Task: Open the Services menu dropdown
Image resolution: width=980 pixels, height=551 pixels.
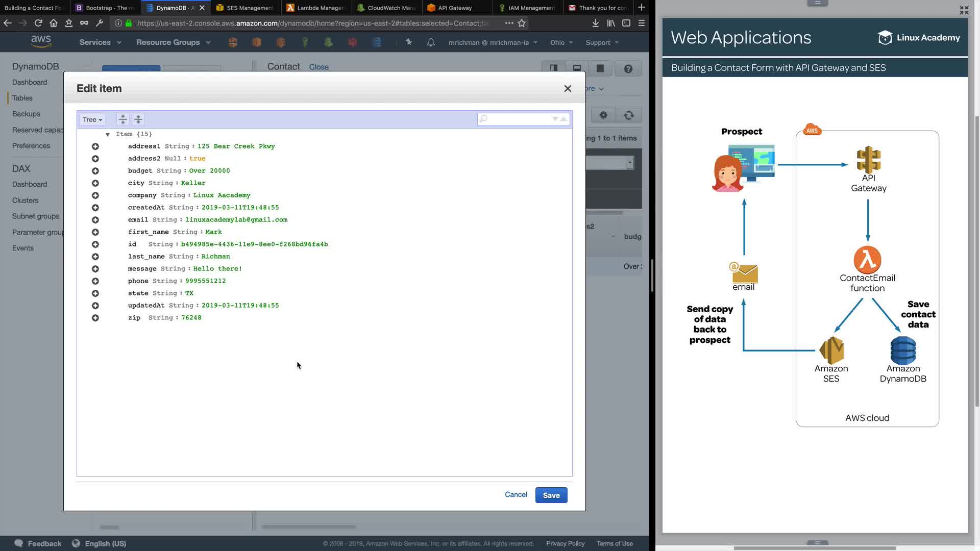Action: click(x=100, y=42)
